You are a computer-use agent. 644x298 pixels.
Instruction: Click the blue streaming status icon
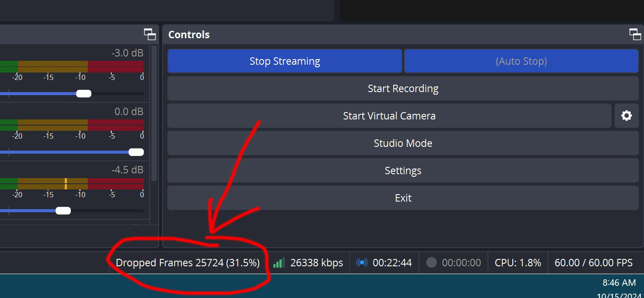[362, 262]
